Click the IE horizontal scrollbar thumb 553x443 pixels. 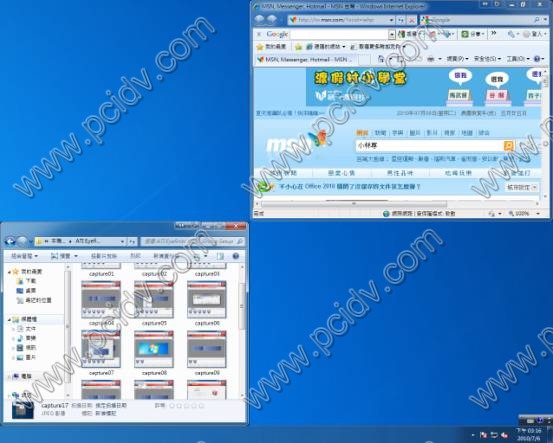coord(354,204)
